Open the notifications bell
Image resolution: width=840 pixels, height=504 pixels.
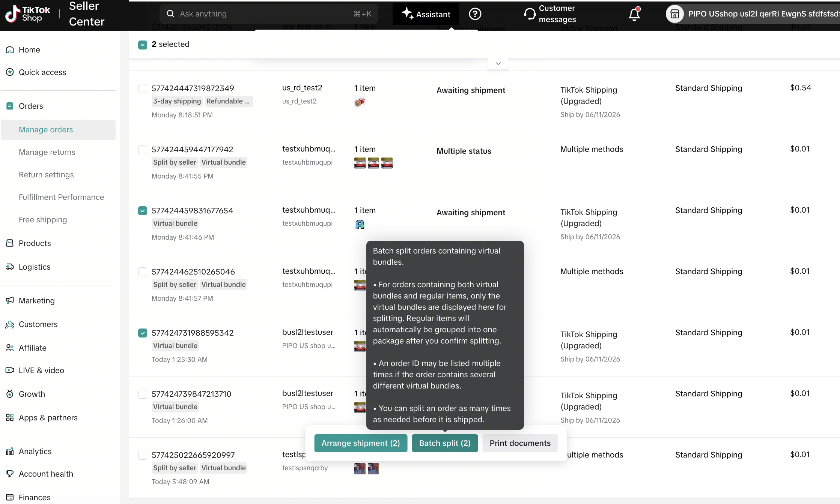[x=634, y=14]
